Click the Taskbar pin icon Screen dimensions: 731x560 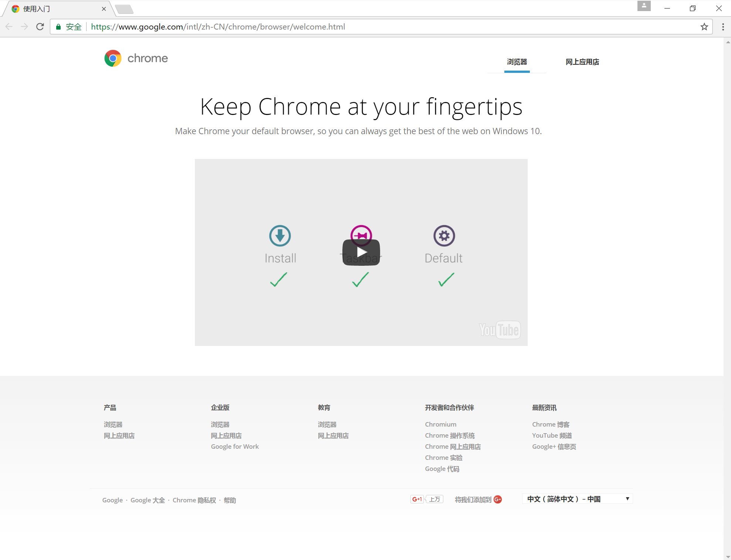pos(361,235)
